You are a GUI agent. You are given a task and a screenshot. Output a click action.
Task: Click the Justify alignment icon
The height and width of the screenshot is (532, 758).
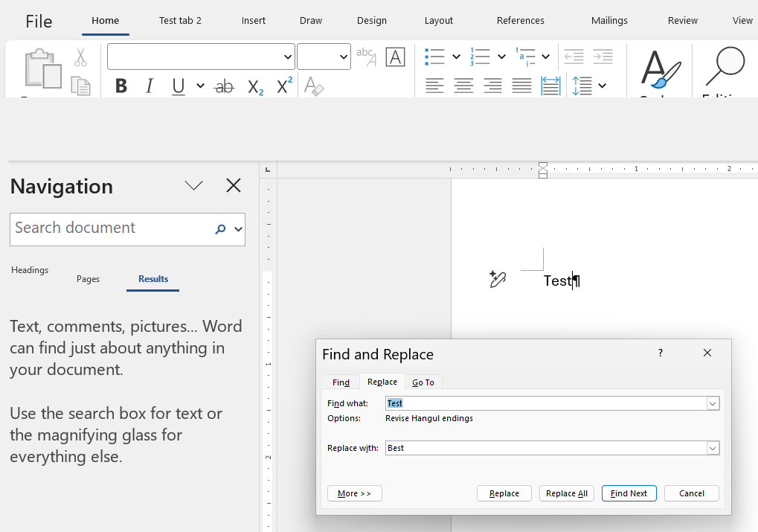coord(521,86)
